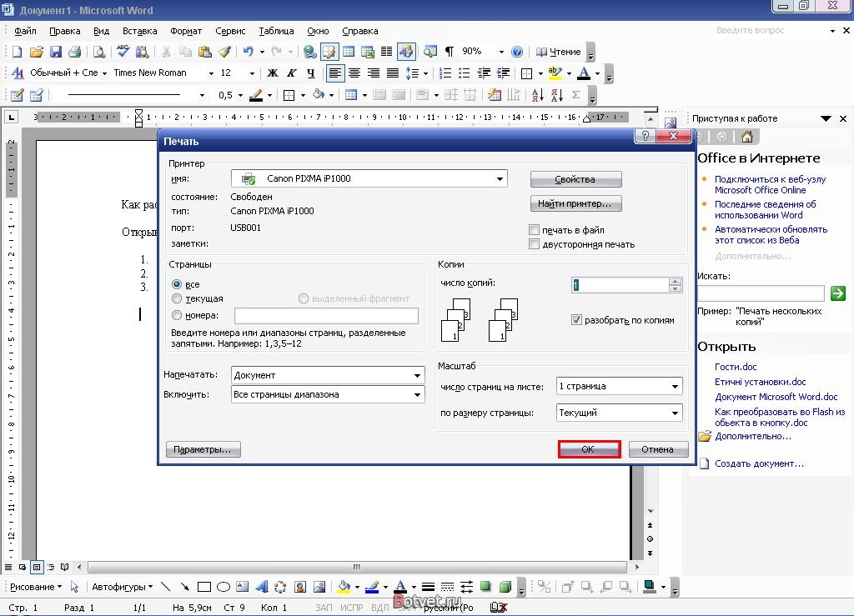Uncheck "разобрать по копиям" checkbox
The image size is (854, 616).
(576, 320)
